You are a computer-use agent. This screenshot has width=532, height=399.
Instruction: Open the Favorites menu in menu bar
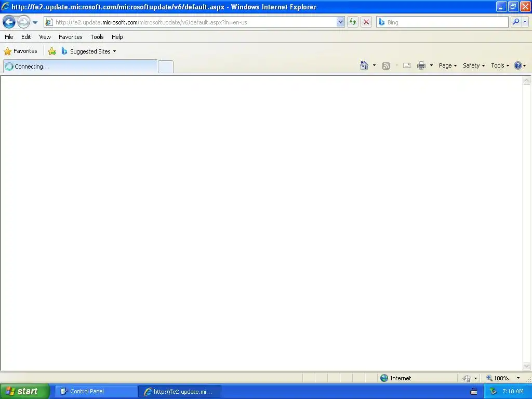70,37
